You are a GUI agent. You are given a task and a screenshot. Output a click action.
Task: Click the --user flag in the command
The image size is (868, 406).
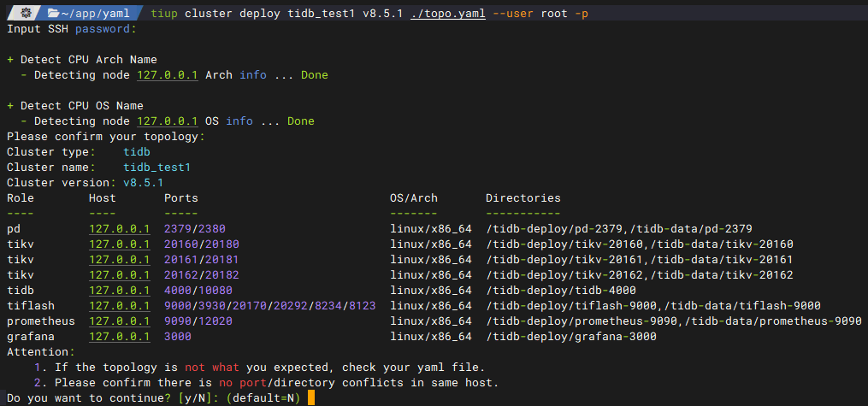pos(512,14)
